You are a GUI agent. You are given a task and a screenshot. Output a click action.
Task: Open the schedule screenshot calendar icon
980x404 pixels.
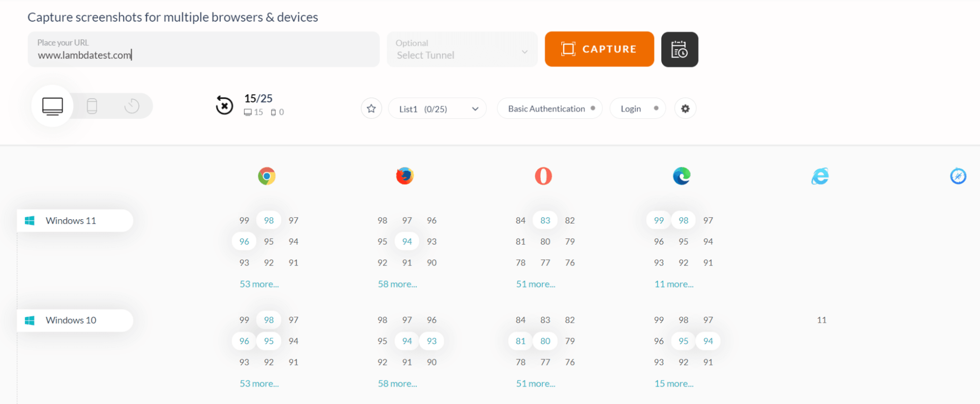pyautogui.click(x=679, y=49)
